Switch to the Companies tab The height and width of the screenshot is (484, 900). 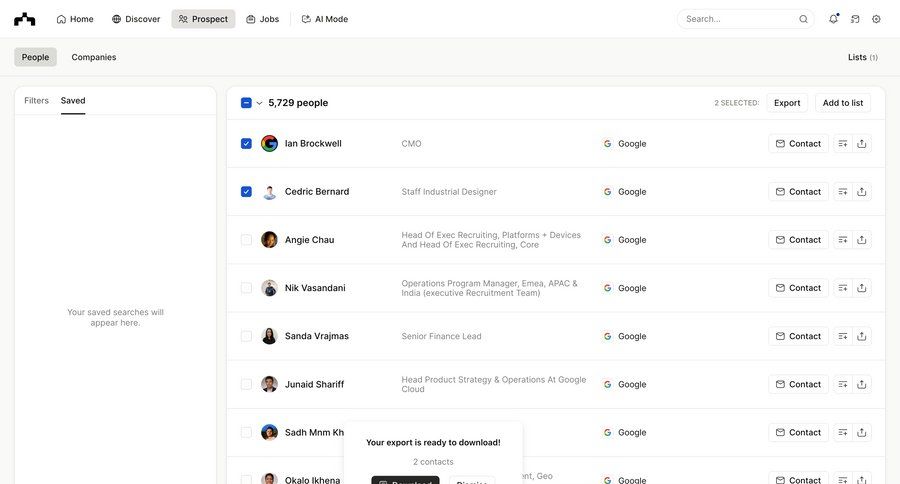tap(94, 57)
